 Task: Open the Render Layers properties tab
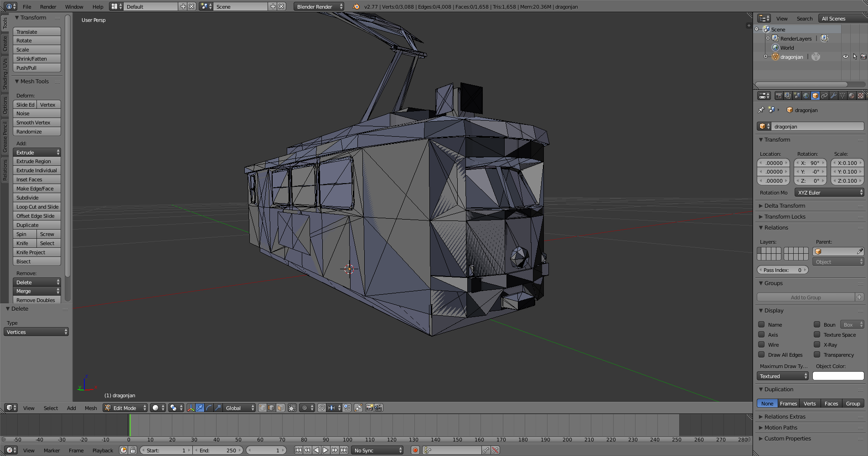(x=788, y=96)
